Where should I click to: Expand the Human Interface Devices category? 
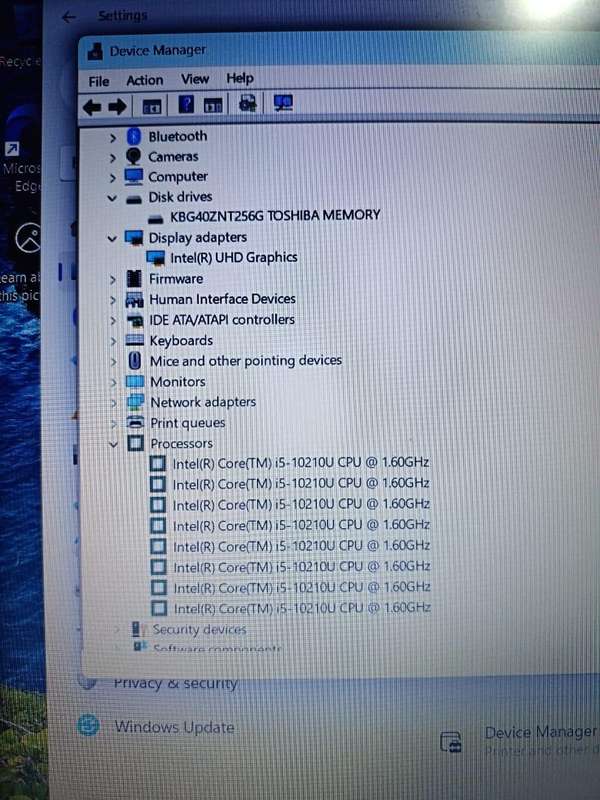pyautogui.click(x=113, y=300)
